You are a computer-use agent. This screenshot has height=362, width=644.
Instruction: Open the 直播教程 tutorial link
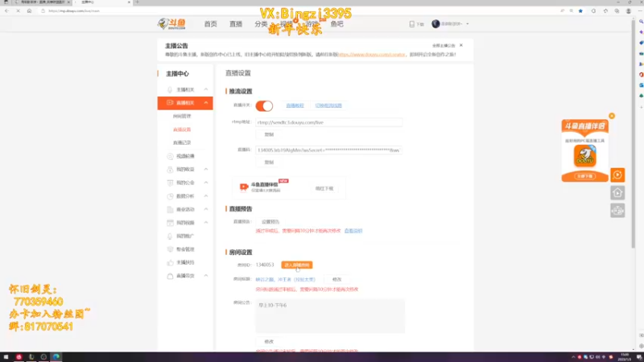pyautogui.click(x=295, y=105)
